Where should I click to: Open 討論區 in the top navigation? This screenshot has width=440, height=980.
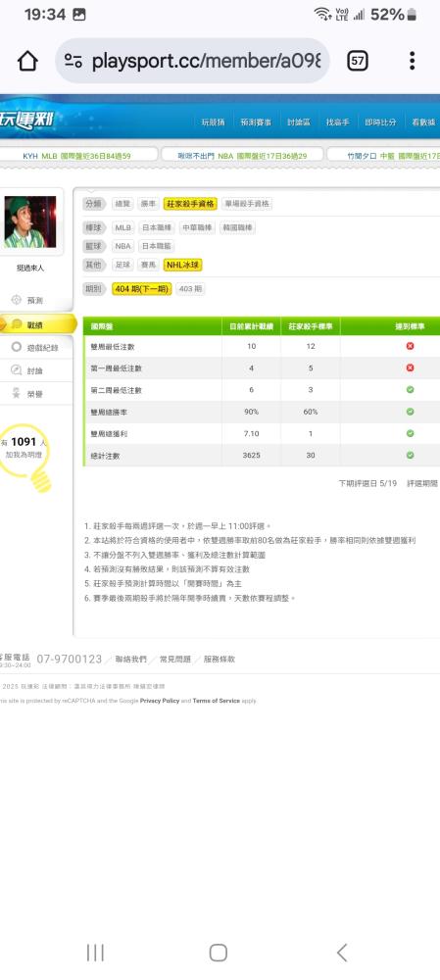(299, 122)
